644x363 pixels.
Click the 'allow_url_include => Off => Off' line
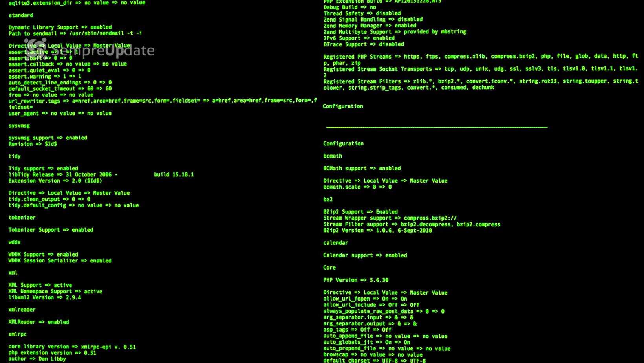[371, 305]
